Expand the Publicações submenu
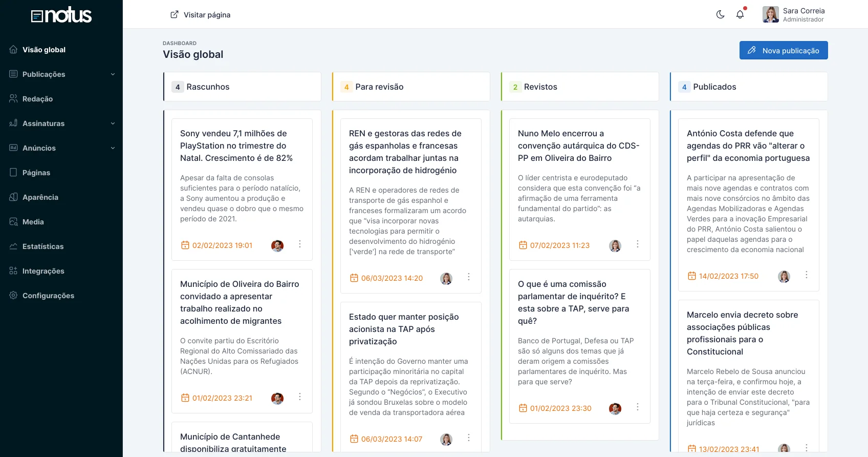 [113, 74]
